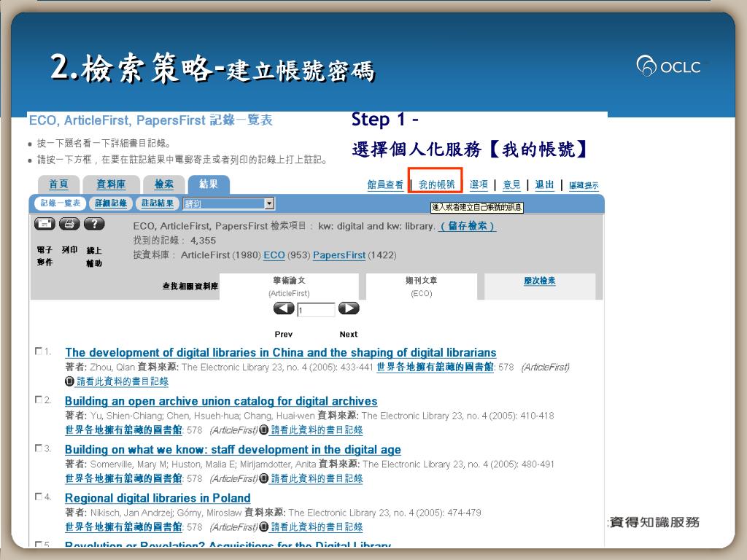Click bibliographic record icon in result 4
Viewport: 747px width, 560px height.
click(x=264, y=527)
